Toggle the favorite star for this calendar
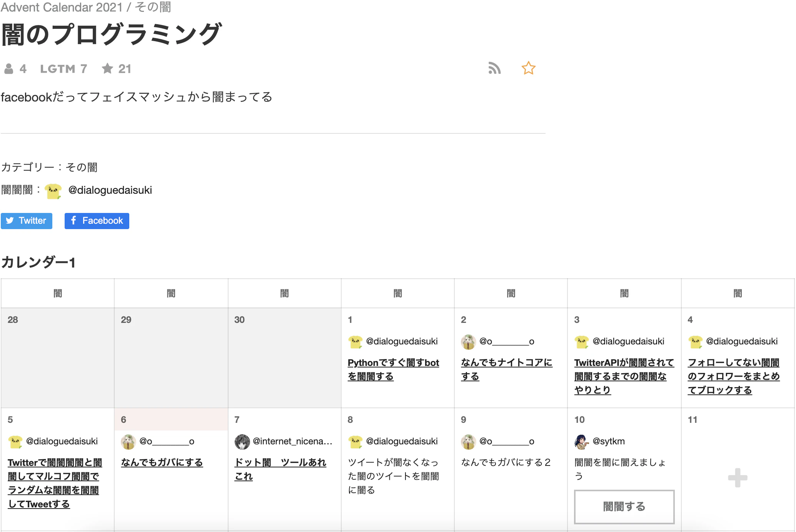This screenshot has width=796, height=532. 529,68
